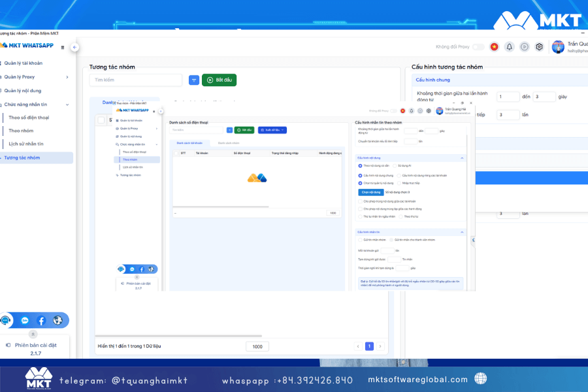588x392 pixels.
Task: Click the chat bubble icon in inset window sidebar
Action: coord(132,269)
